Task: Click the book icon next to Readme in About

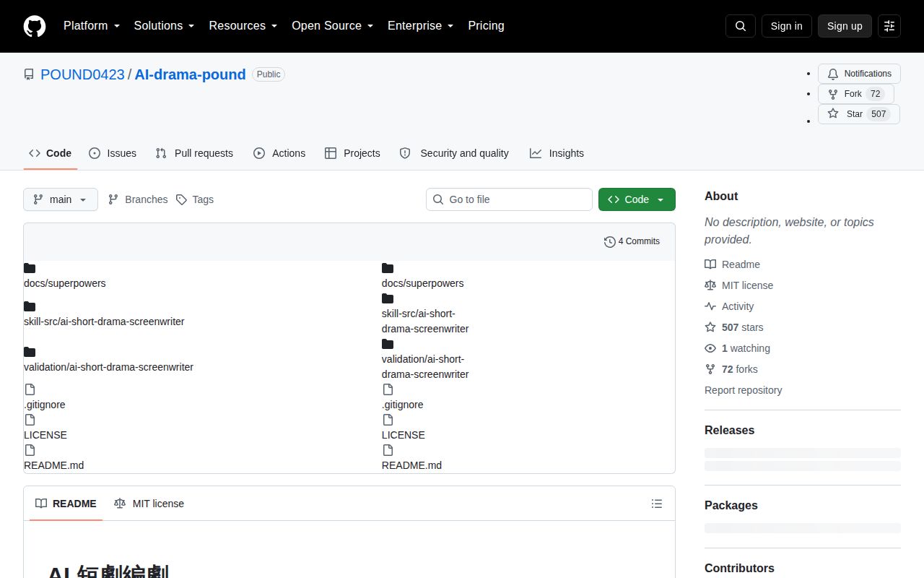Action: pyautogui.click(x=710, y=264)
